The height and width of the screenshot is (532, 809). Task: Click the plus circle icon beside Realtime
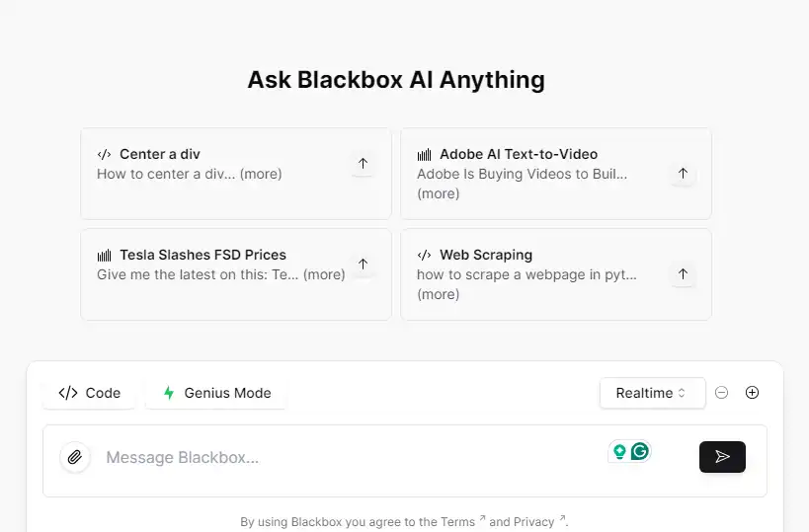[753, 393]
